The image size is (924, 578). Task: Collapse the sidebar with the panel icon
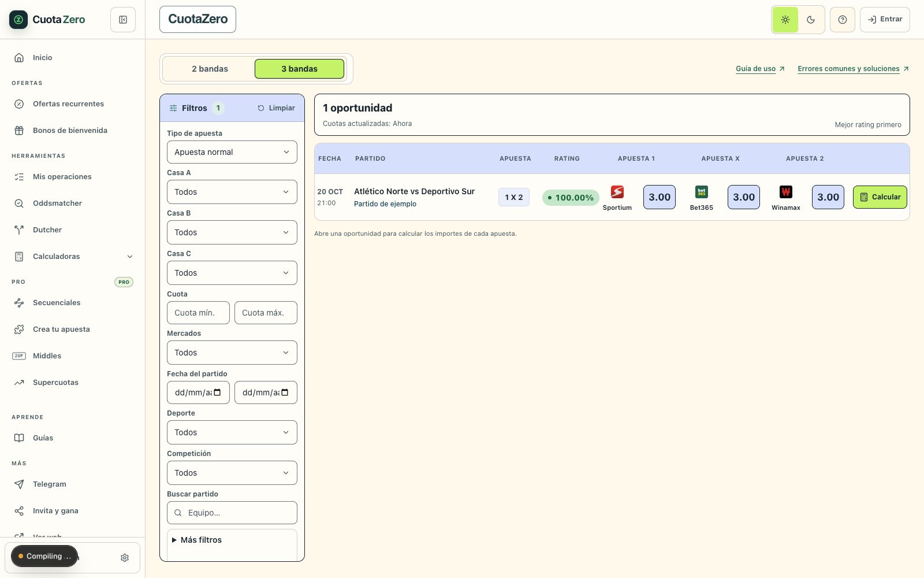point(123,20)
